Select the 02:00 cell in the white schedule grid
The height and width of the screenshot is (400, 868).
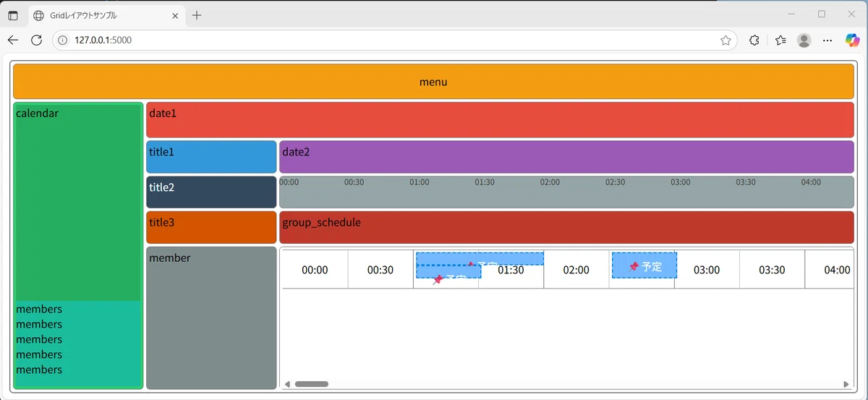pyautogui.click(x=576, y=270)
